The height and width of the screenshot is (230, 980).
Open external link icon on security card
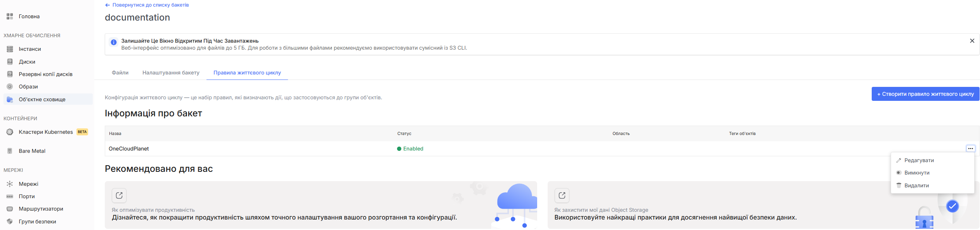tap(562, 195)
